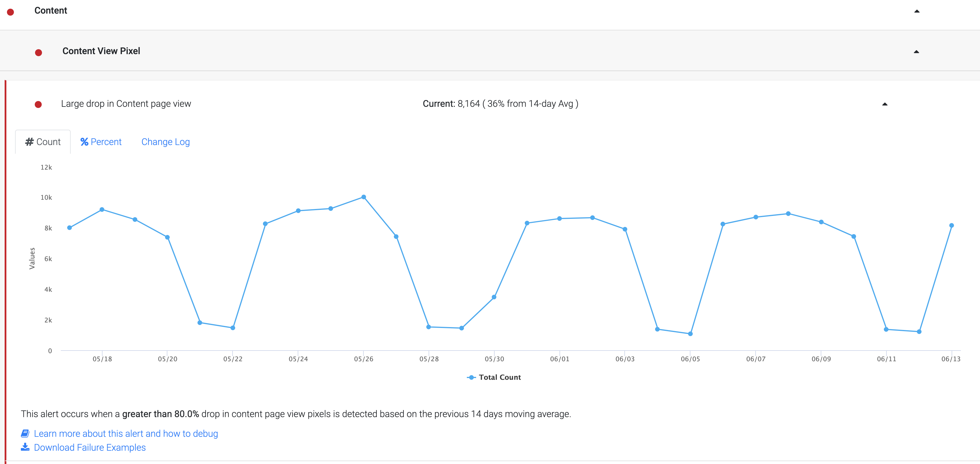Collapse the Content View Pixel section
980x464 pixels.
[917, 52]
